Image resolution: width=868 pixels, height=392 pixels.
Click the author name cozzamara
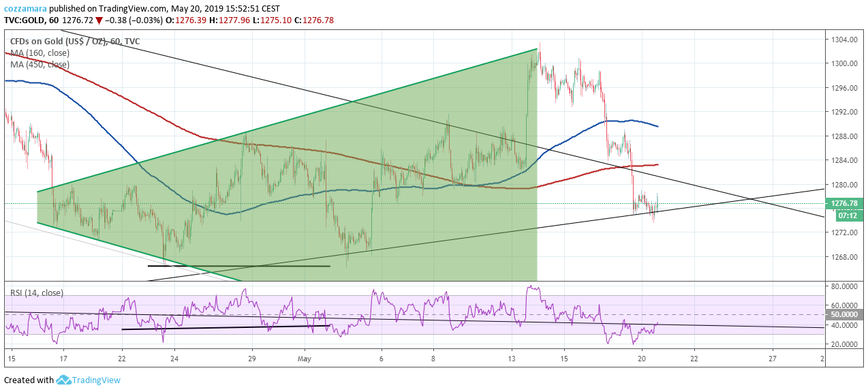point(25,9)
